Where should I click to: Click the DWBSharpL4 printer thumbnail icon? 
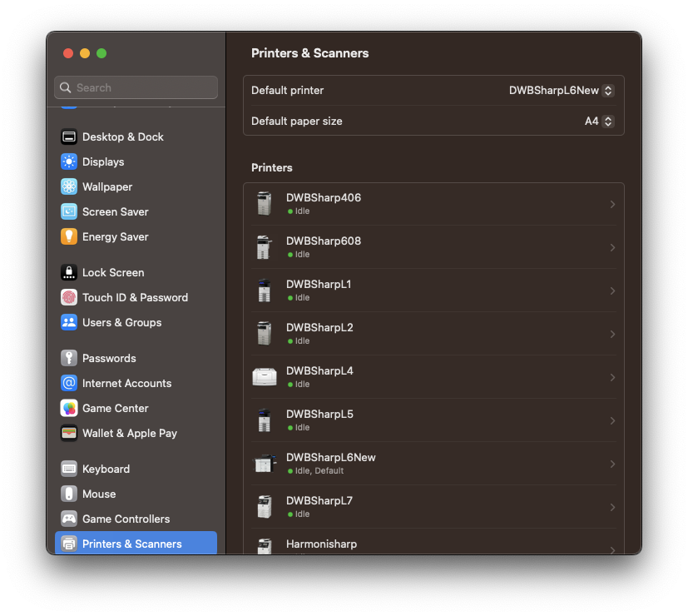264,377
